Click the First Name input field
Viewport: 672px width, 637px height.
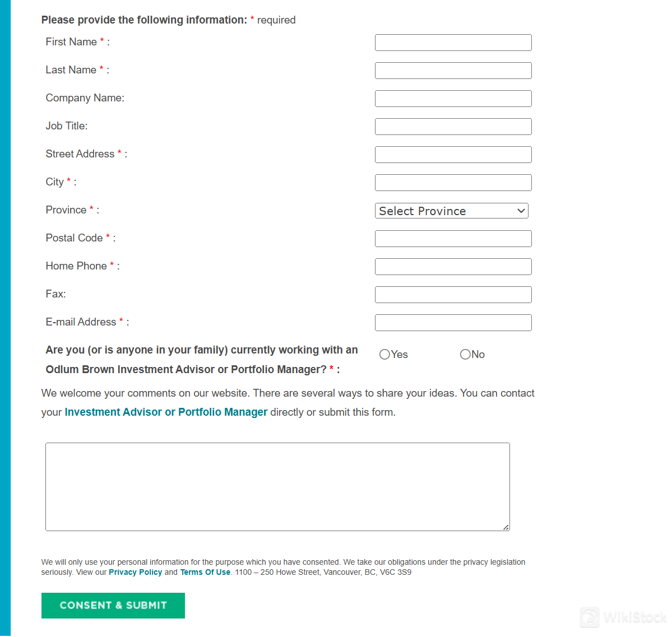(x=453, y=43)
